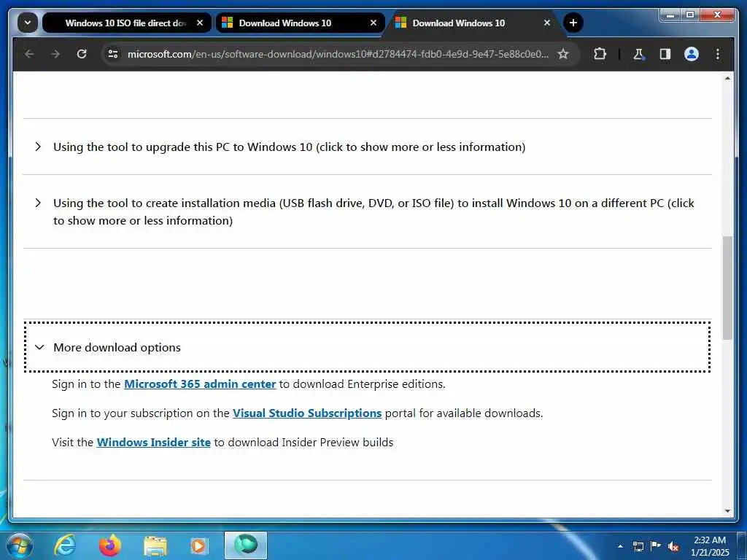Open a new tab with plus button
The image size is (747, 560).
573,23
